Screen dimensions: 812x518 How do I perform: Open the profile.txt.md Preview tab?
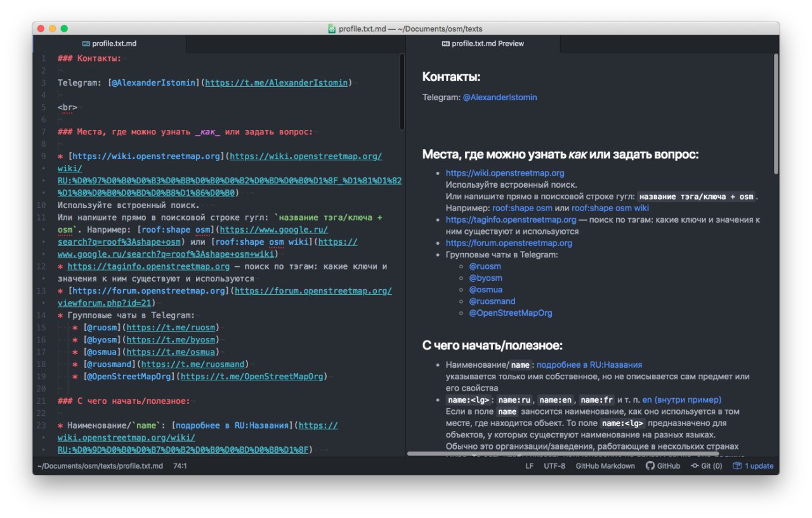click(483, 44)
